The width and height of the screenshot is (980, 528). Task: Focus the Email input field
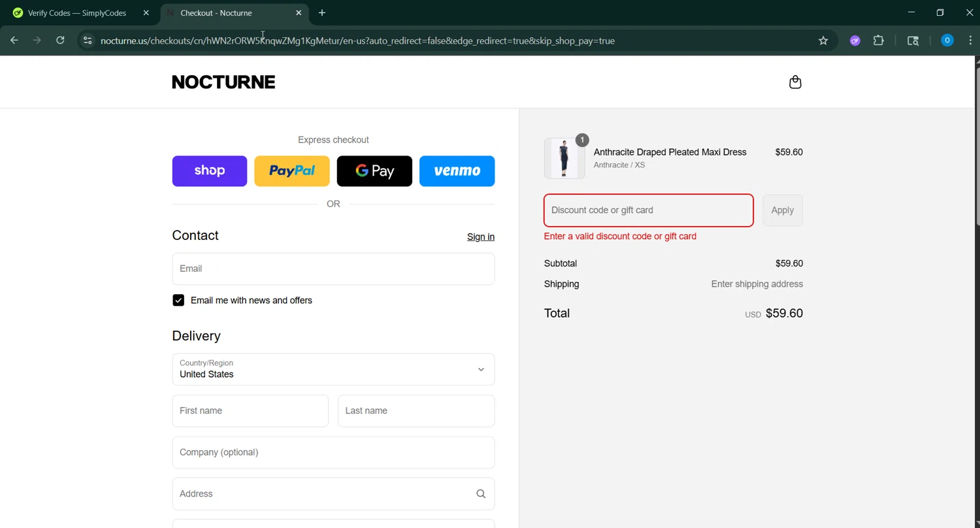point(333,269)
